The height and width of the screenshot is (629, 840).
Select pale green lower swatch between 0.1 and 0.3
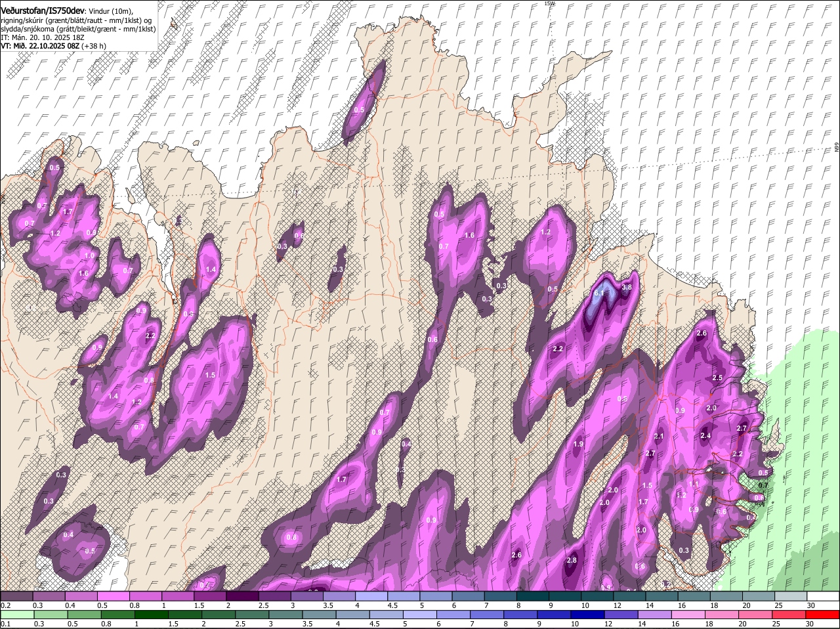tap(16, 615)
